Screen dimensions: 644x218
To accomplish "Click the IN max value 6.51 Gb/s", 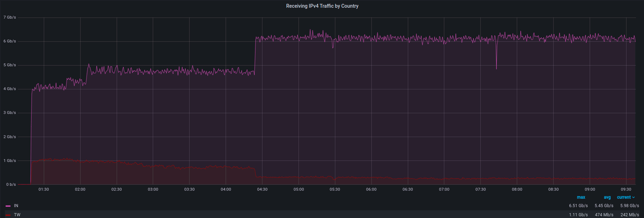I will click(x=578, y=206).
